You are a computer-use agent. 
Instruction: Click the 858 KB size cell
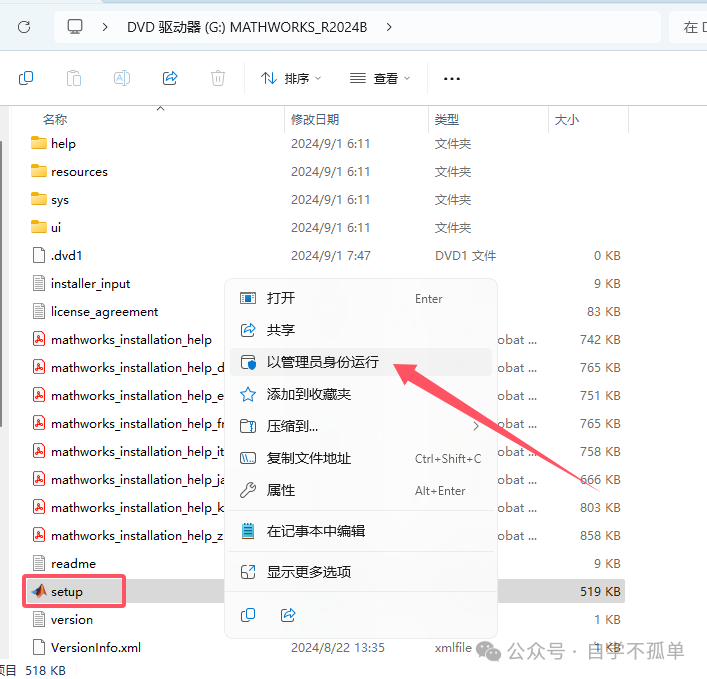tap(600, 535)
